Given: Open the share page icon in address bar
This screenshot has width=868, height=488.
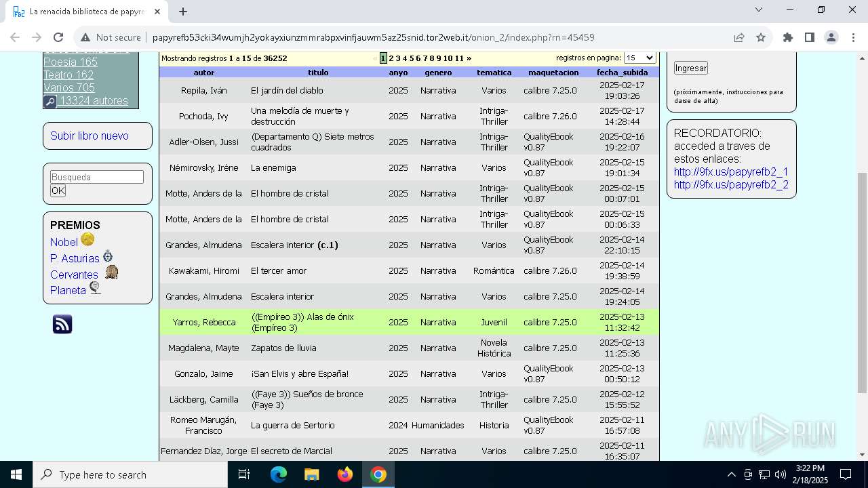Looking at the screenshot, I should [739, 37].
